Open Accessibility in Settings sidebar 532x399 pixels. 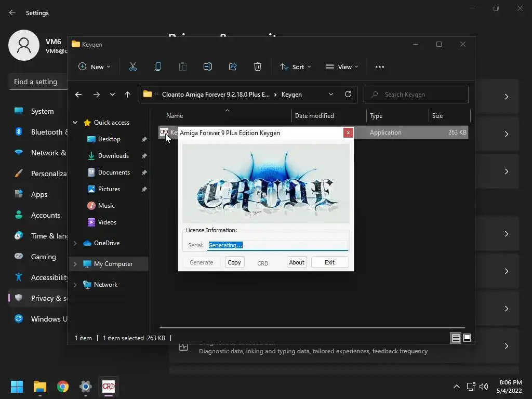pyautogui.click(x=38, y=277)
